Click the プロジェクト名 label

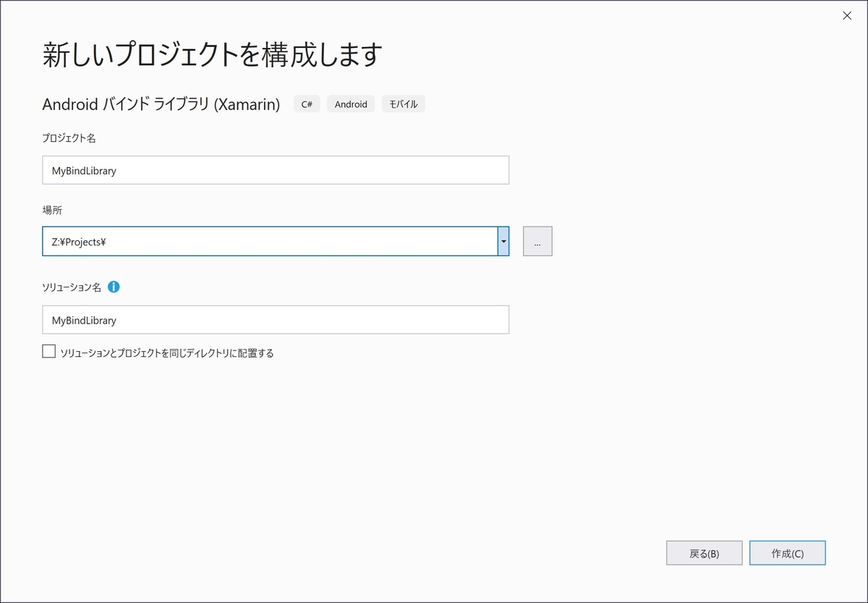pos(69,138)
